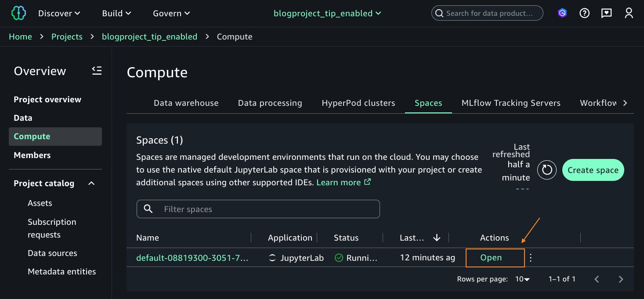644x299 pixels.
Task: Open the user profile icon
Action: coord(629,13)
